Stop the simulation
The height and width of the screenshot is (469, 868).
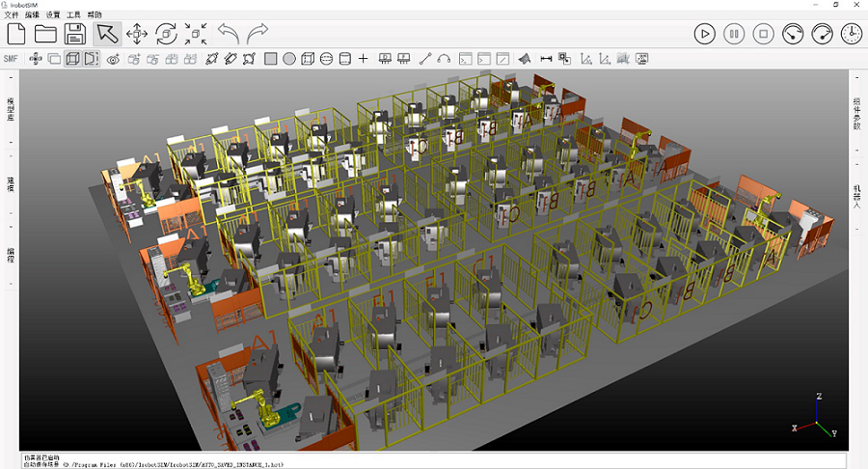click(x=763, y=34)
